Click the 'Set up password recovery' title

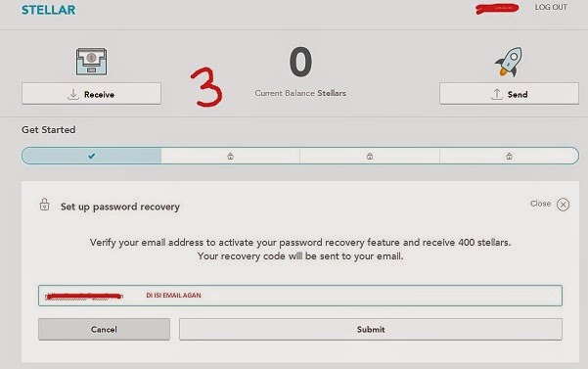120,207
